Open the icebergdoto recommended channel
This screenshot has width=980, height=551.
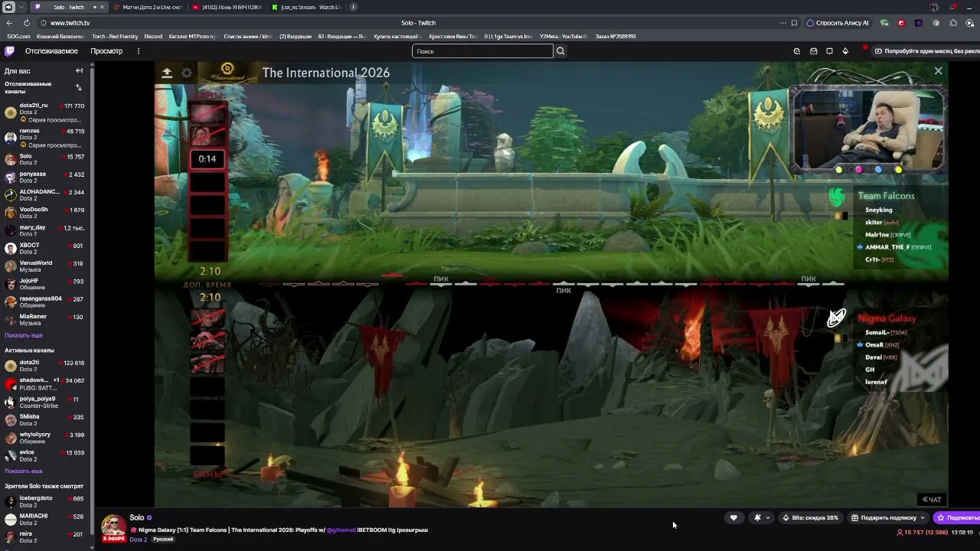pos(47,502)
